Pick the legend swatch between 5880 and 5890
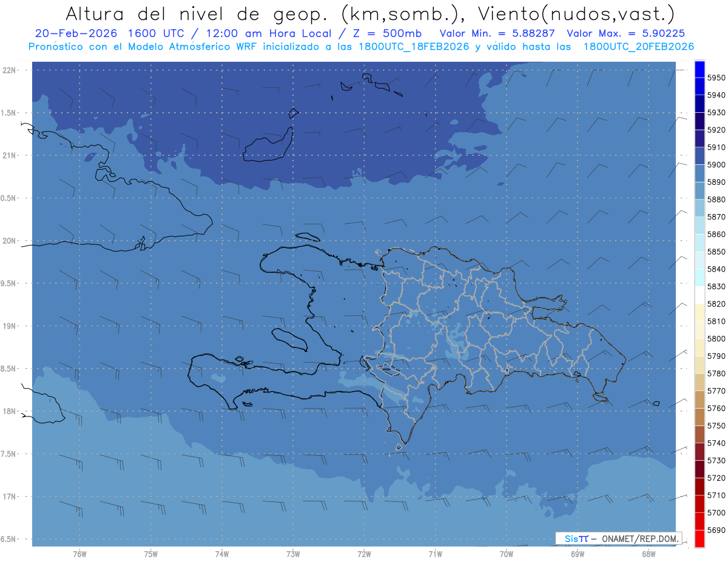Viewport: 728px width, 562px height. click(699, 191)
